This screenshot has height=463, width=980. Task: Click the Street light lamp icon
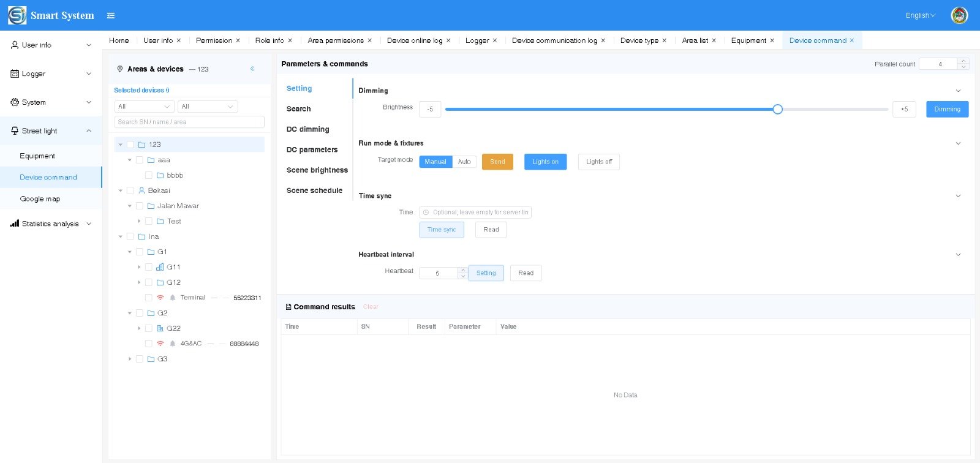tap(15, 130)
